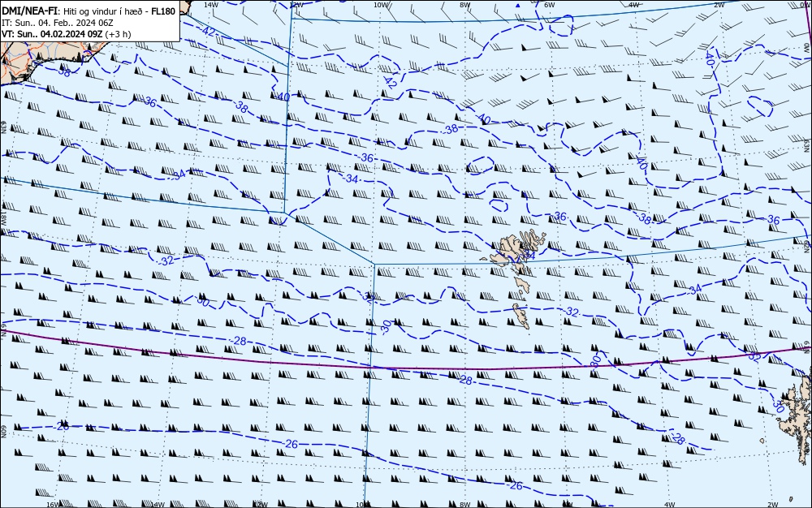The width and height of the screenshot is (812, 508).
Task: Select the 'FL180' flight level label
Action: click(x=163, y=11)
